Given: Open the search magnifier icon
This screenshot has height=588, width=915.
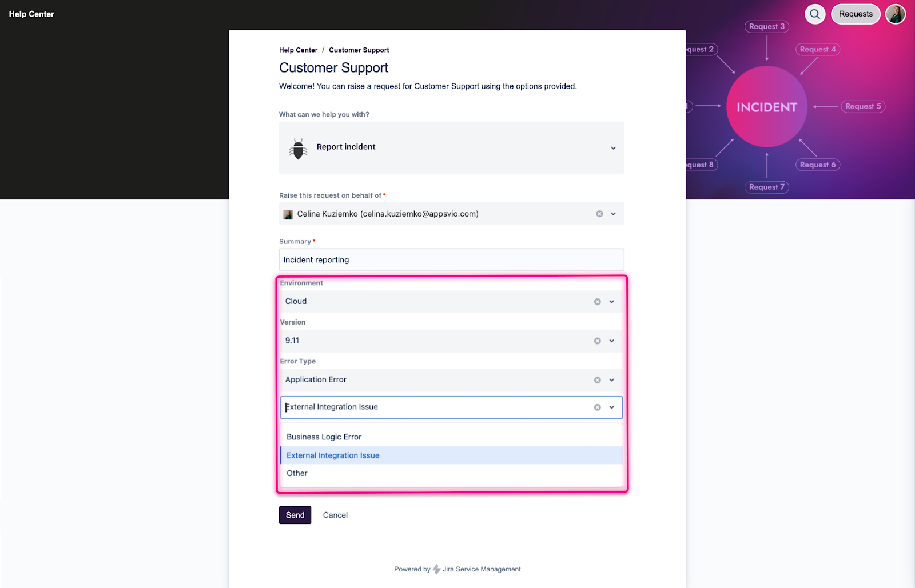Looking at the screenshot, I should coord(814,14).
